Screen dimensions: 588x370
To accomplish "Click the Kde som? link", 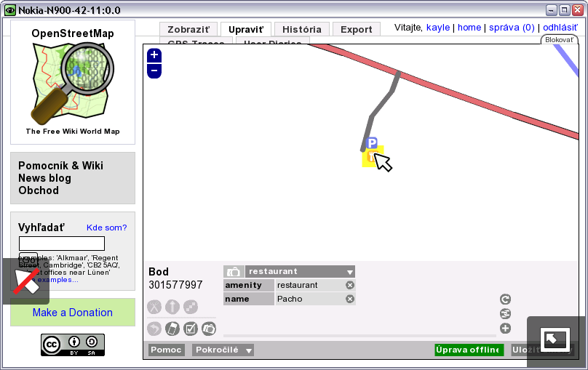I will (x=106, y=228).
